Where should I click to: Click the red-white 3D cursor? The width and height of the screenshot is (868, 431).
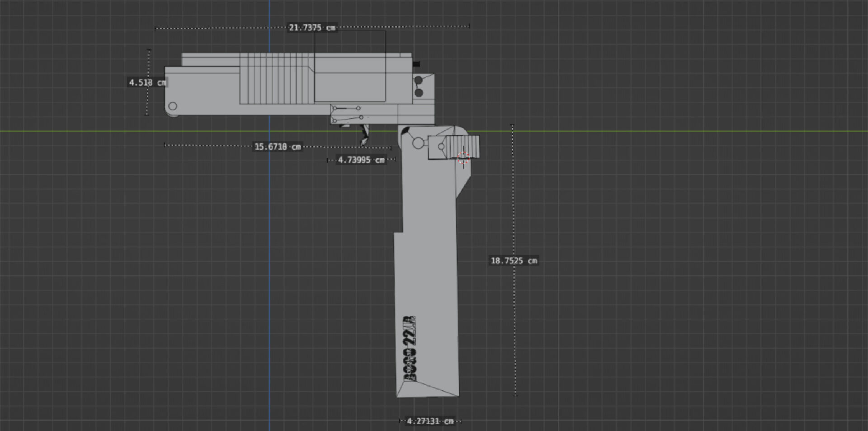pyautogui.click(x=463, y=158)
